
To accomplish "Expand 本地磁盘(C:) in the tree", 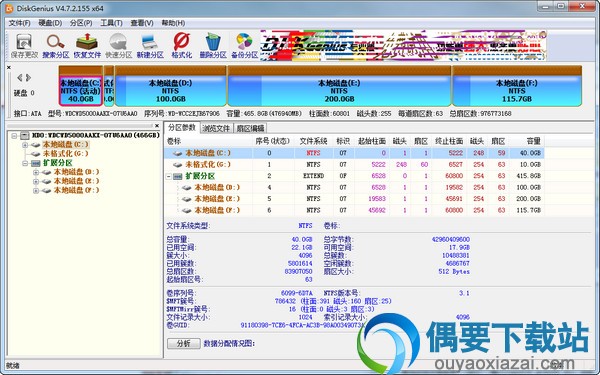I will [x=25, y=145].
